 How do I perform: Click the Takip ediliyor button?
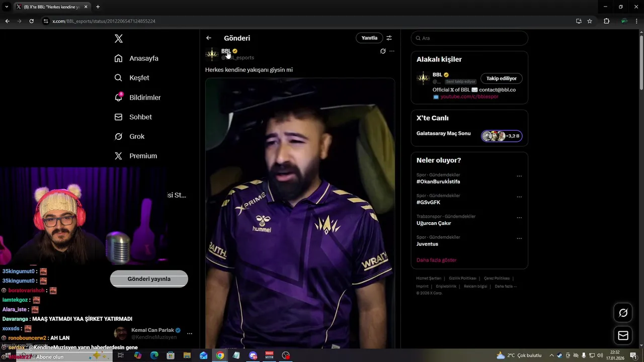point(501,78)
